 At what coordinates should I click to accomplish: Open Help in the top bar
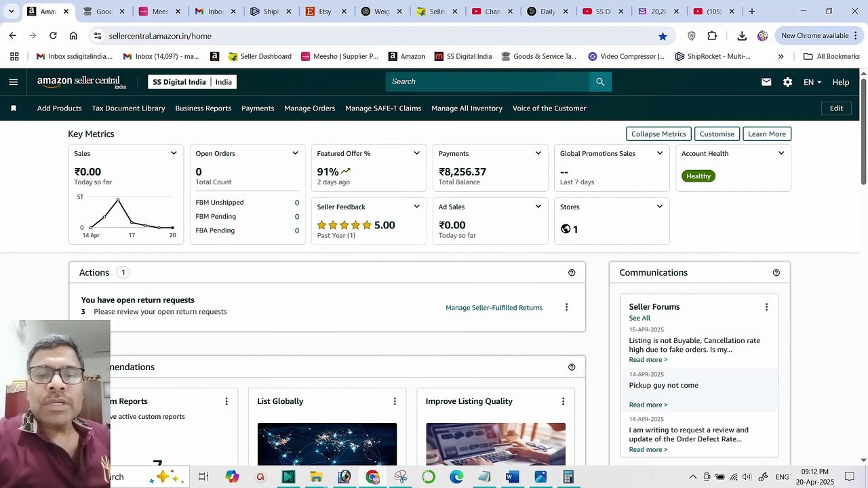pyautogui.click(x=840, y=82)
